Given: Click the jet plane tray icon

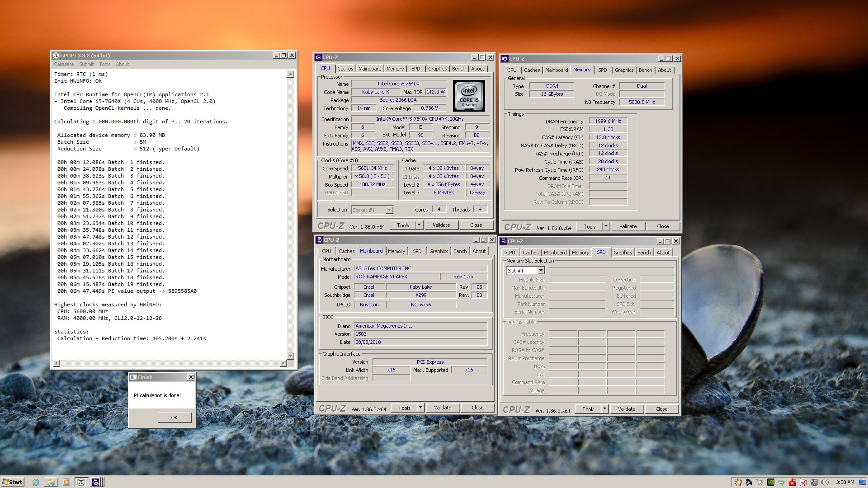Looking at the screenshot, I should pyautogui.click(x=760, y=482).
